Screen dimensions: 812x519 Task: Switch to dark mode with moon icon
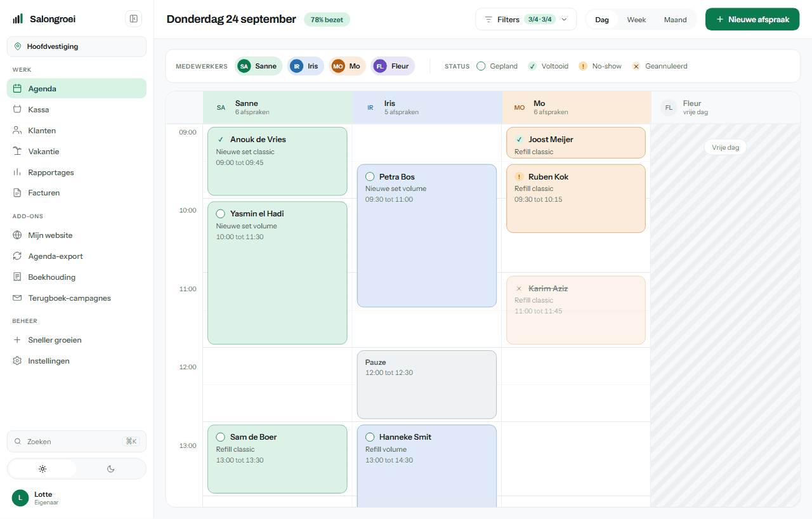point(111,469)
